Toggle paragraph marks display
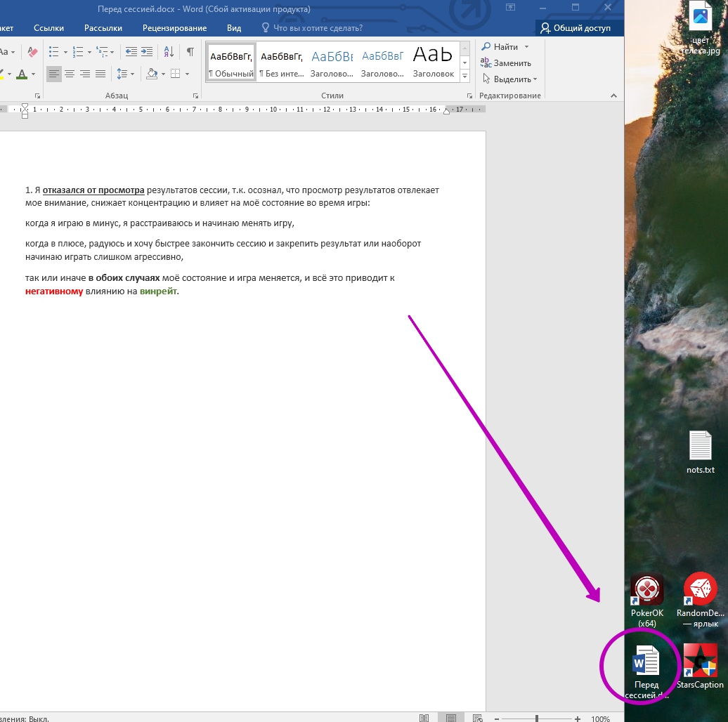Viewport: 728px width, 722px height. (190, 51)
